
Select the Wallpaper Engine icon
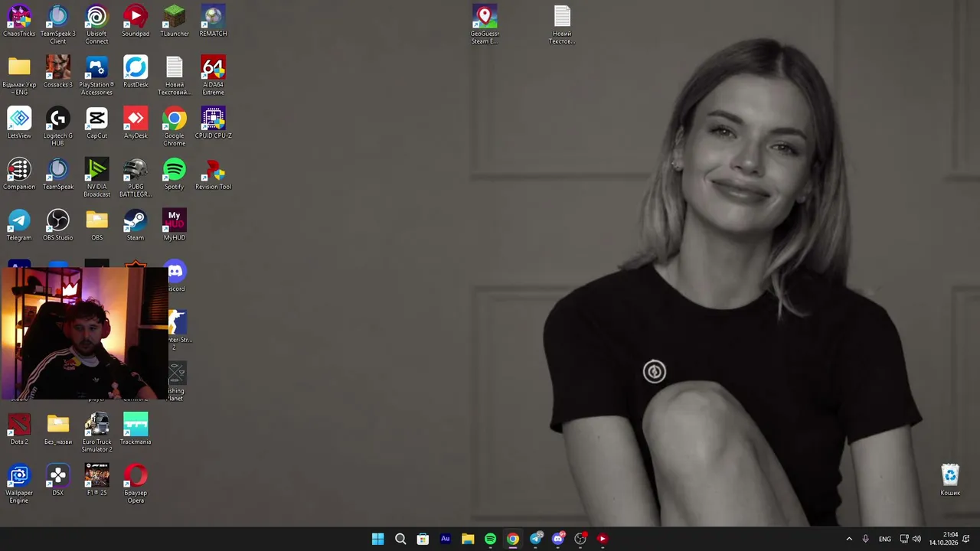(x=19, y=484)
